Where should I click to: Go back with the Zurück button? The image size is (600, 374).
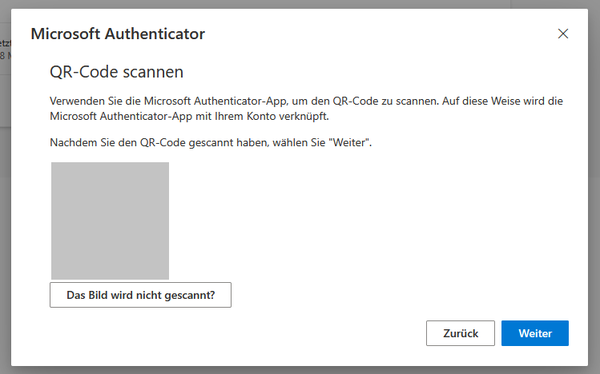pos(460,333)
